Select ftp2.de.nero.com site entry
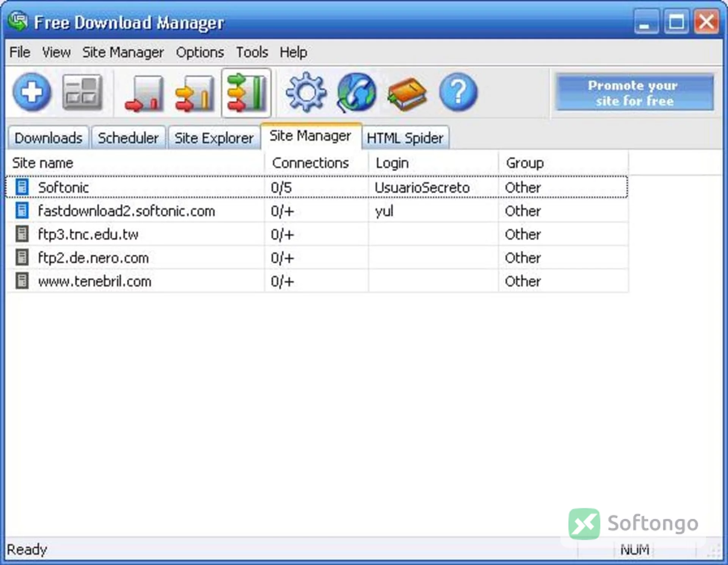Viewport: 728px width, 565px height. pos(93,258)
